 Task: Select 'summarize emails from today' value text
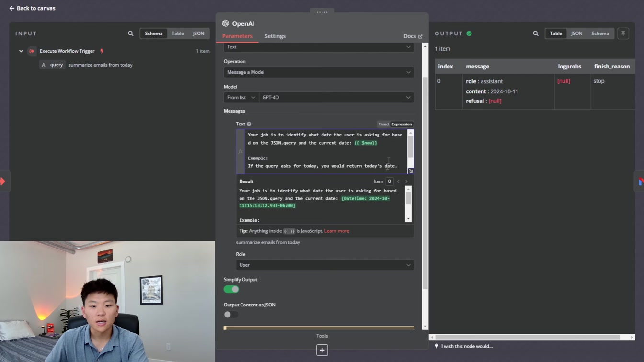101,65
